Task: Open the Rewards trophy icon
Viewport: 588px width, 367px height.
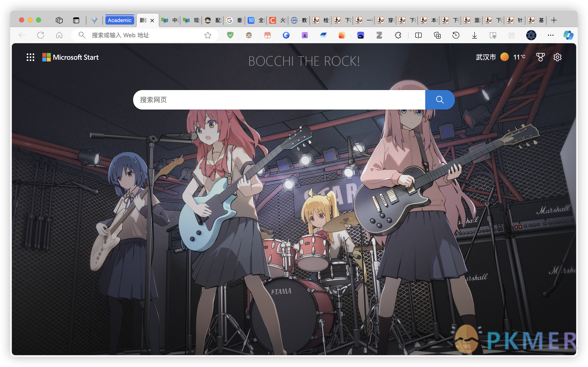Action: pos(540,57)
